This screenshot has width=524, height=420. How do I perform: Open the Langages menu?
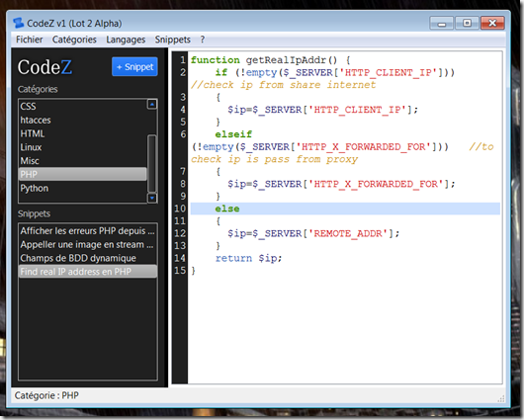click(126, 40)
